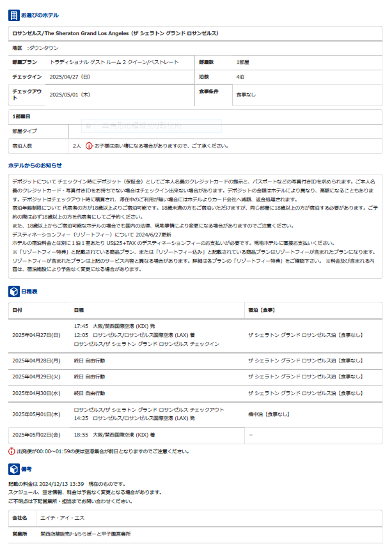Click the cube icon next to 日程表
The image size is (392, 544).
click(x=13, y=291)
